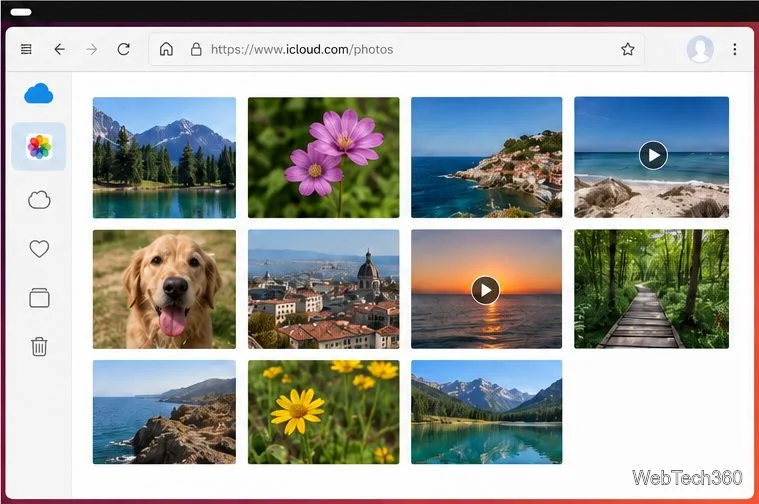The image size is (759, 504).
Task: Bookmark this page with the star icon
Action: [628, 49]
